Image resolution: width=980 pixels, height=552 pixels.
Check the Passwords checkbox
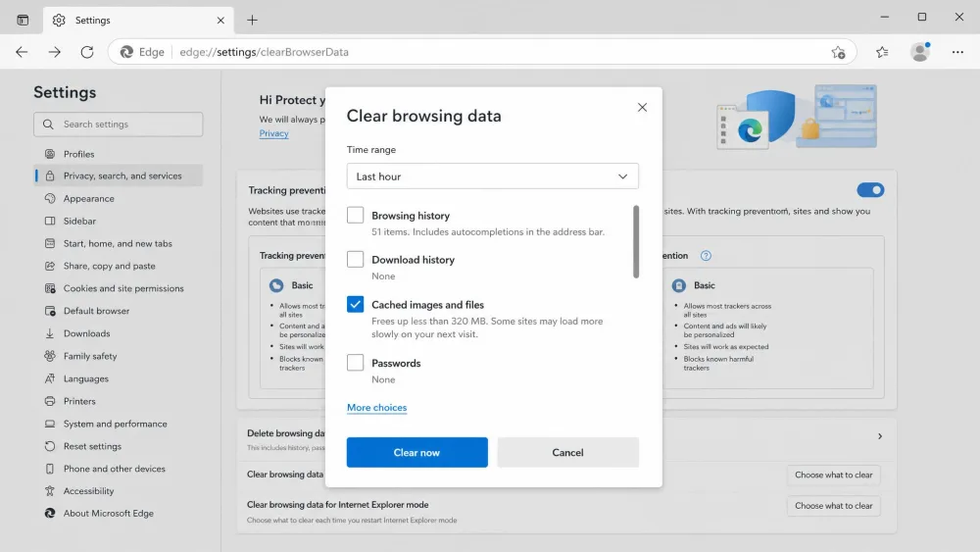tap(355, 363)
